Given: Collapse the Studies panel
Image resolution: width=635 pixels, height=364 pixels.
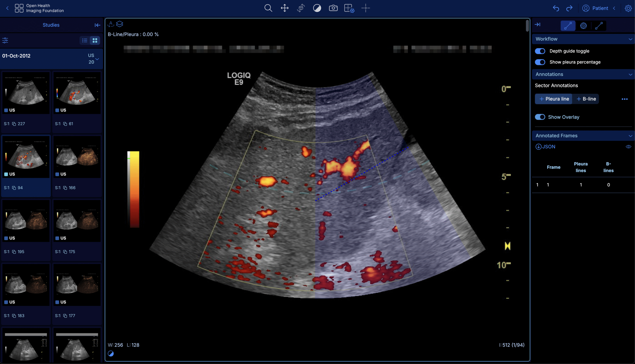Looking at the screenshot, I should point(97,25).
